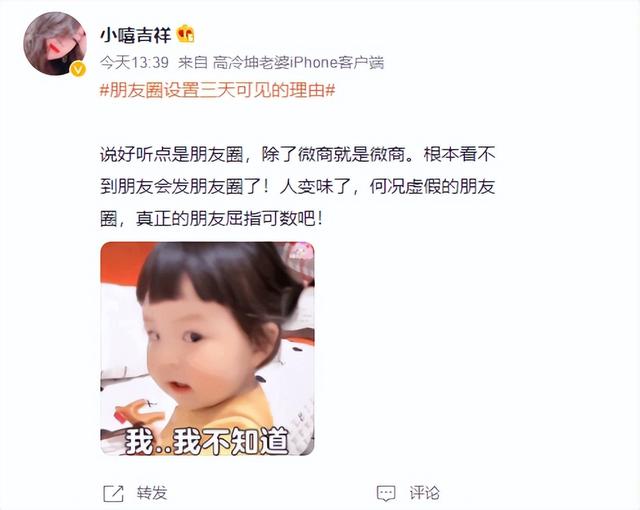Viewport: 640px width, 510px height.
Task: Click the word iPhone in source text
Action: tap(313, 62)
